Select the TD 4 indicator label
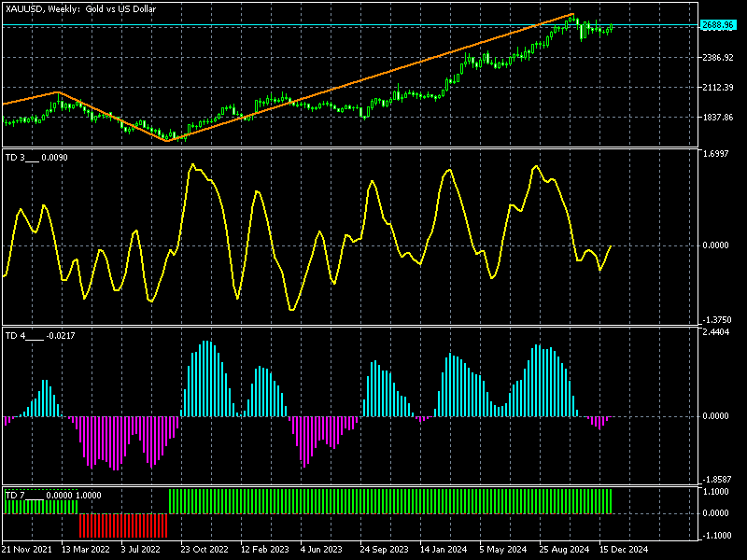 [x=40, y=336]
